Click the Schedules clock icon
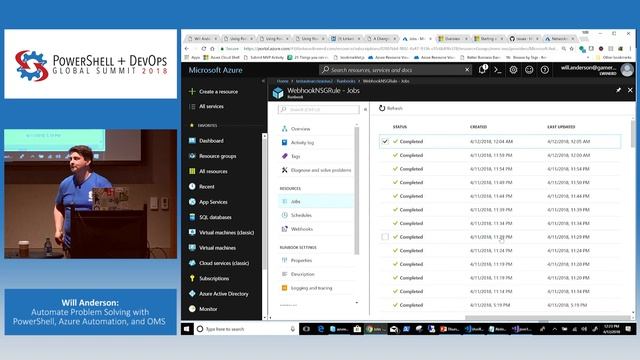Screen dimensions: 640x360 pyautogui.click(x=284, y=215)
